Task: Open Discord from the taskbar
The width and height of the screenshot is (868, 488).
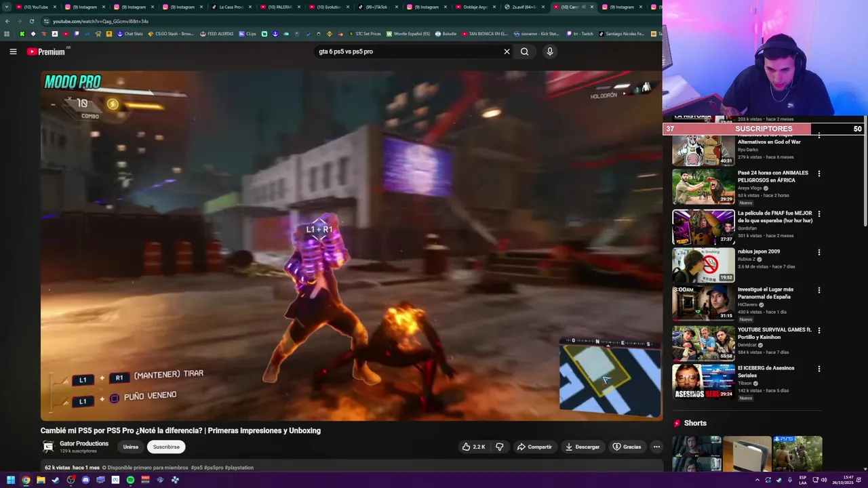Action: [85, 480]
